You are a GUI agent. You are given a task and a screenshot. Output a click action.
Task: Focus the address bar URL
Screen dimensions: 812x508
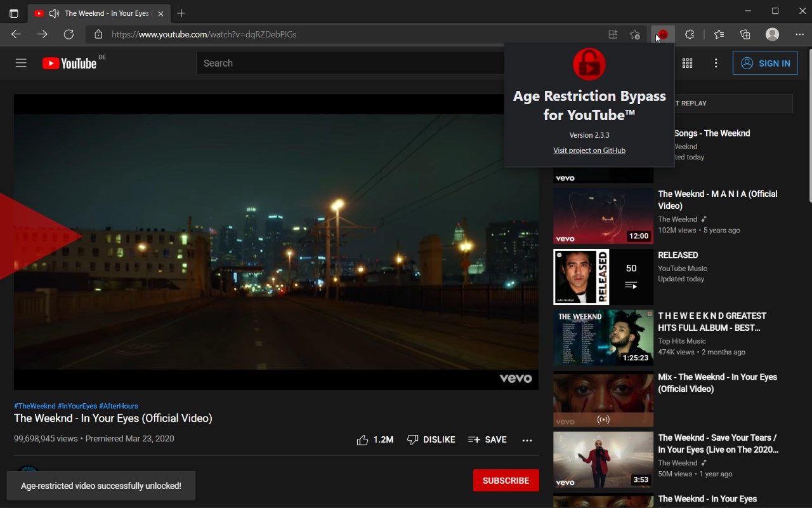204,34
